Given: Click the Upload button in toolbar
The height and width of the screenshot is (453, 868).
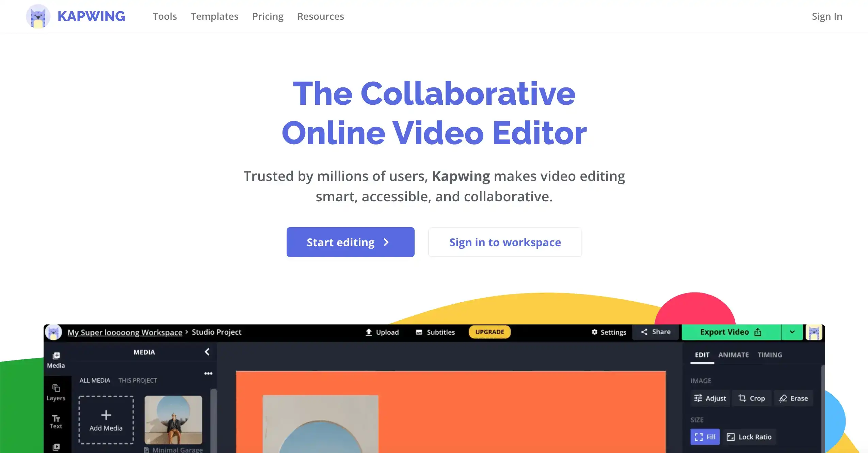Looking at the screenshot, I should [x=381, y=332].
